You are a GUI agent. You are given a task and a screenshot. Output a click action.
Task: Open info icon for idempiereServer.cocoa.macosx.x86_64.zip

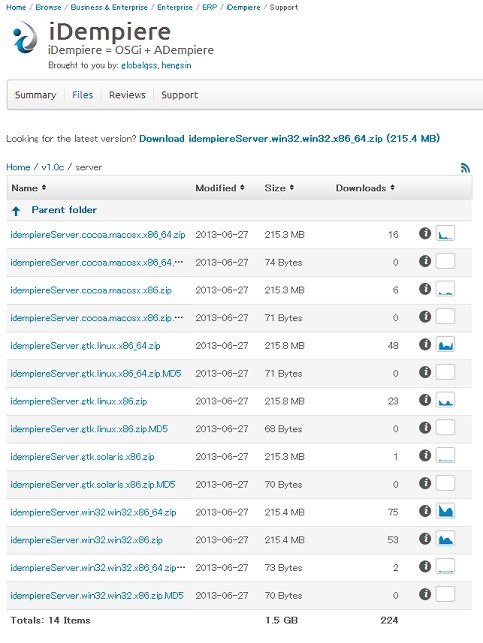click(x=425, y=233)
